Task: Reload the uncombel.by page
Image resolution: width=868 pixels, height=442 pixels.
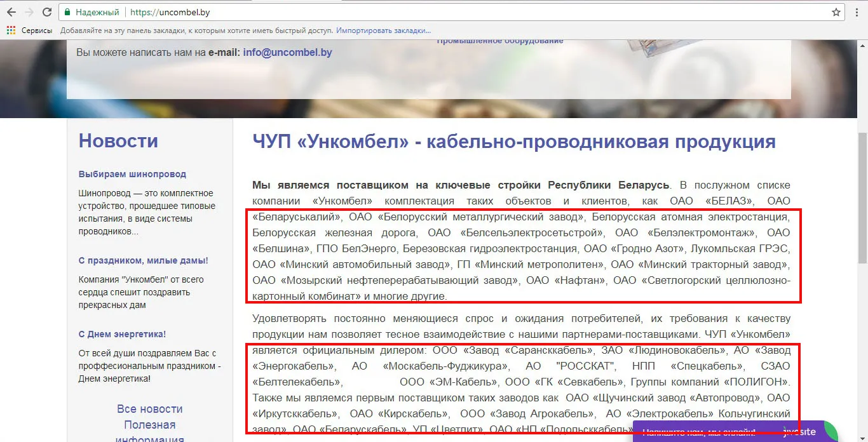Action: [47, 12]
